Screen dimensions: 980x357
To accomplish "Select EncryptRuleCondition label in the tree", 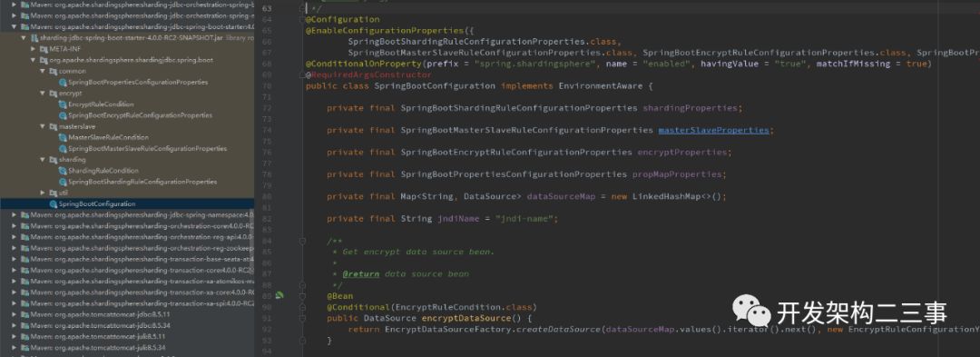I will point(101,104).
